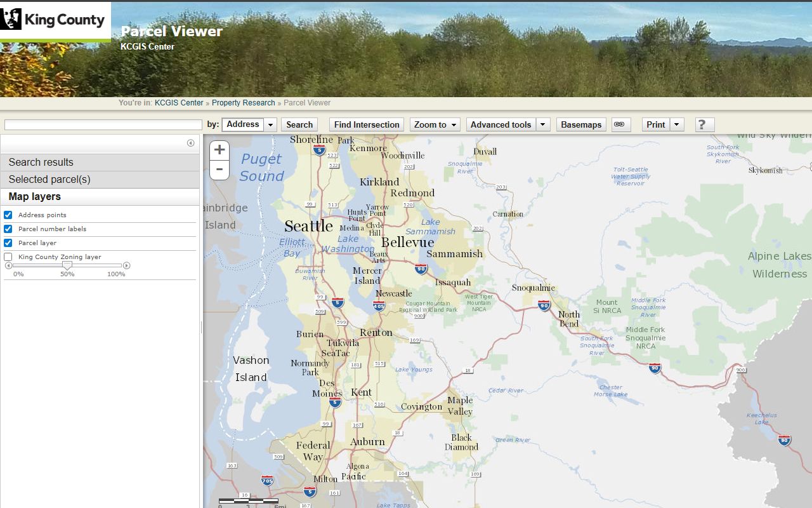Click the Black Diamond label on map

[461, 442]
